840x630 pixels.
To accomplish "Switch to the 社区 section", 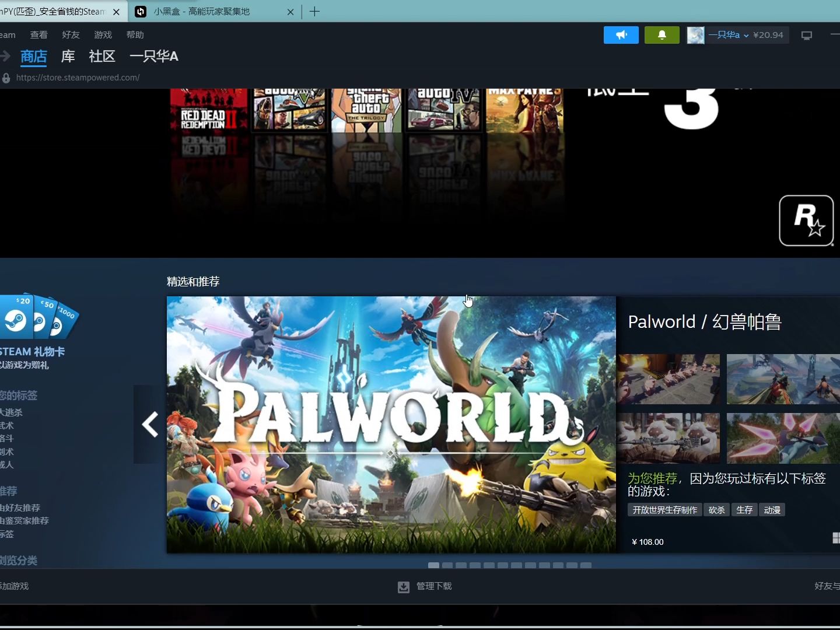I will 102,57.
